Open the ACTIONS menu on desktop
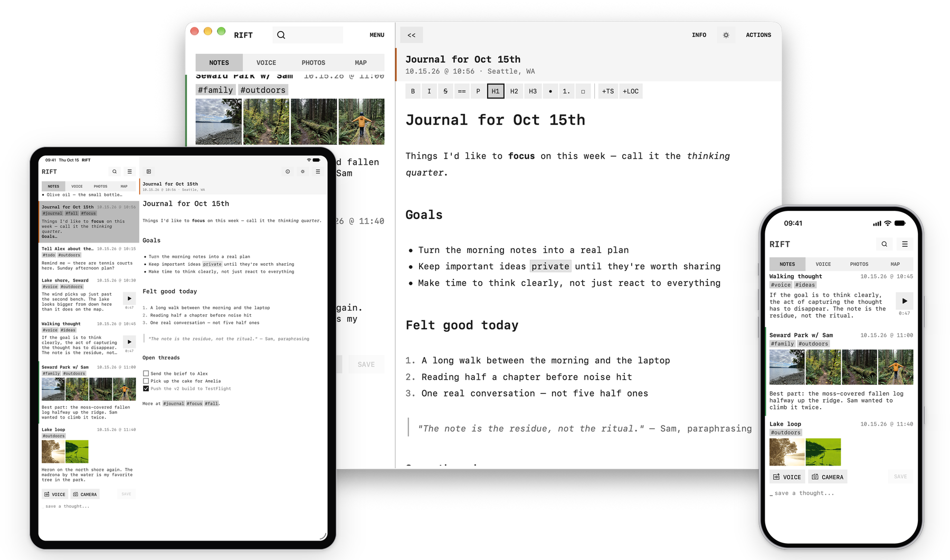 [758, 35]
